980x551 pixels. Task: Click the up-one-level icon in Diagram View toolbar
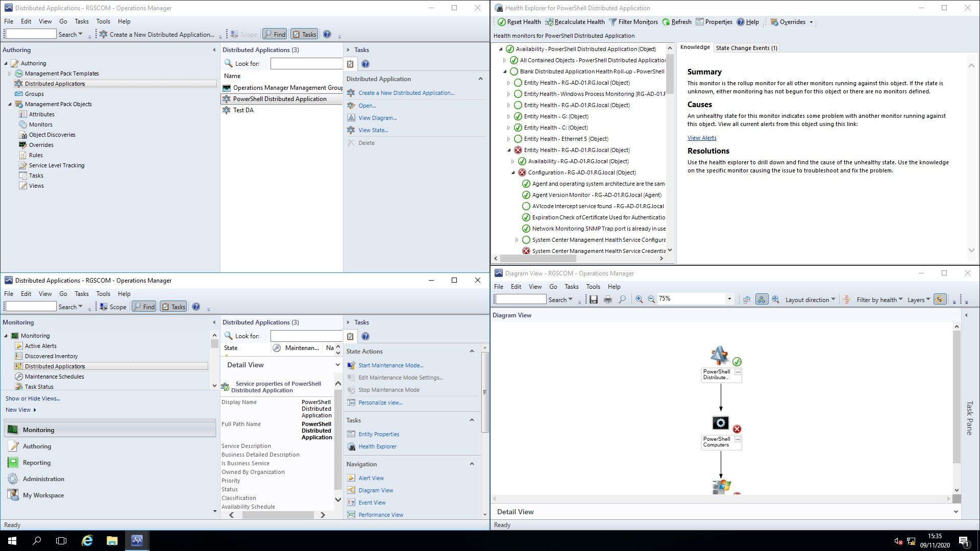click(x=747, y=299)
